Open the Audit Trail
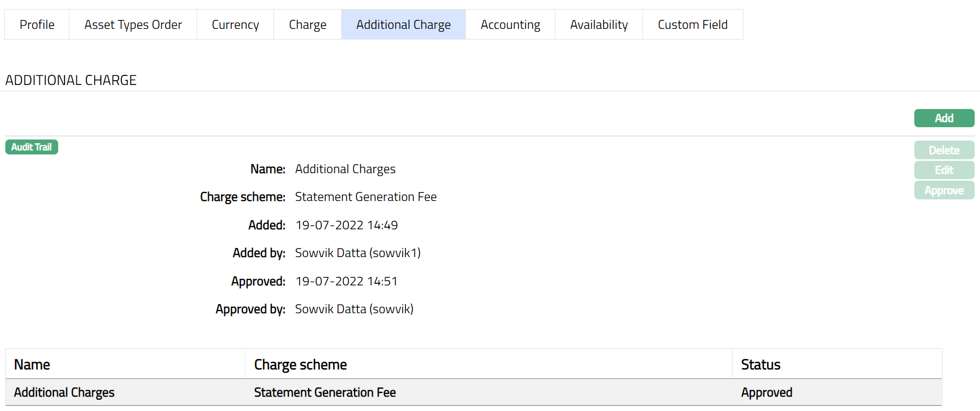Viewport: 980px width, 411px height. [32, 147]
